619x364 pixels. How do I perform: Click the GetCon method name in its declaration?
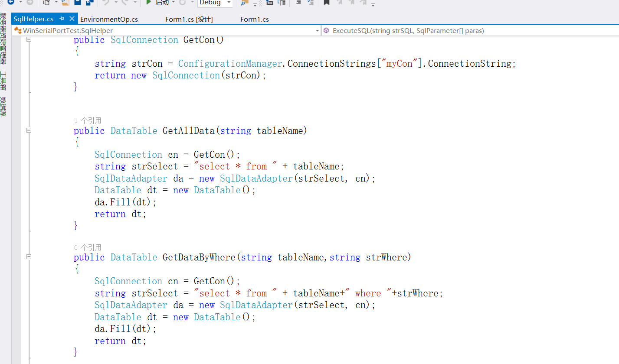point(199,40)
